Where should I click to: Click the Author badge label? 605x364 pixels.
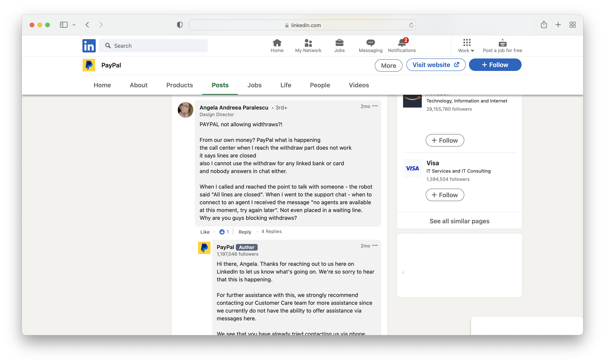(x=247, y=247)
